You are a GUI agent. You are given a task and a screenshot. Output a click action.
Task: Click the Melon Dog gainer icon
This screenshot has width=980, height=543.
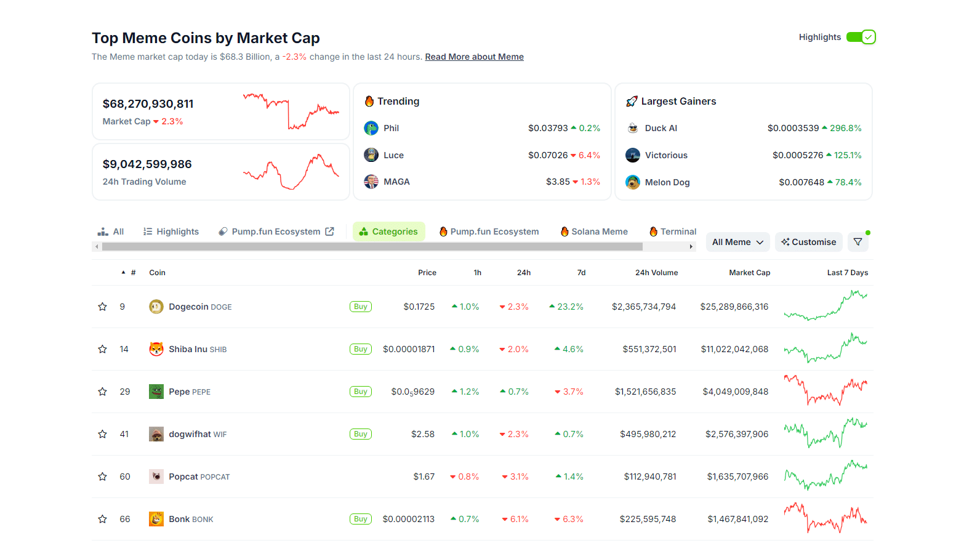633,182
